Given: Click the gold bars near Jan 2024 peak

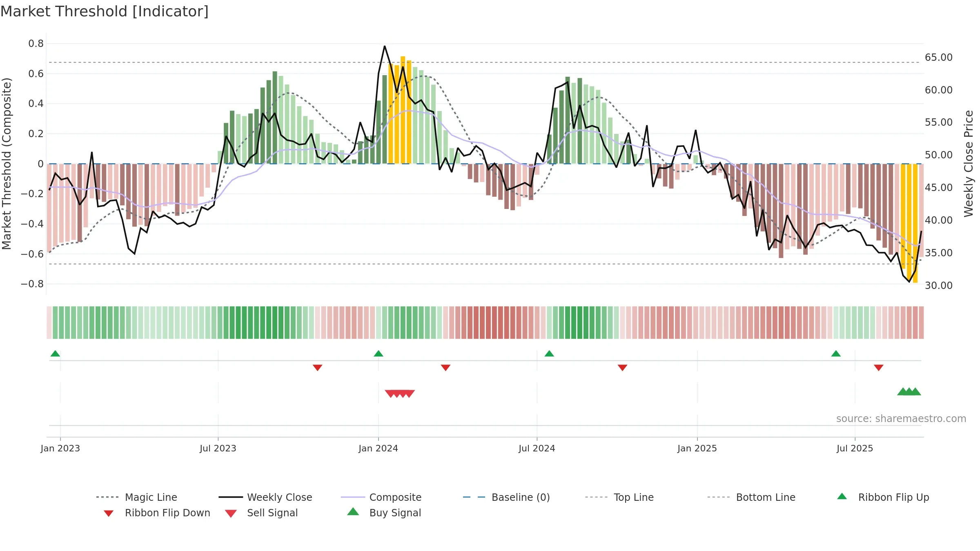Looking at the screenshot, I should coord(400,110).
